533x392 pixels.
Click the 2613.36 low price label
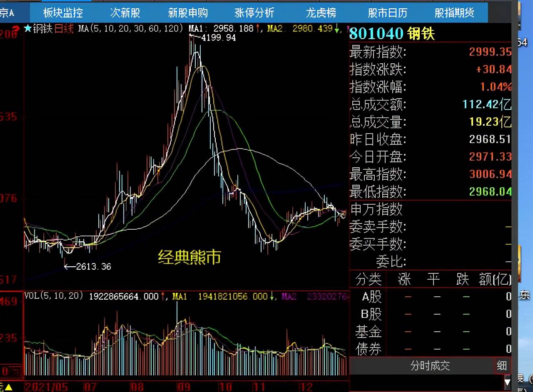coord(93,266)
